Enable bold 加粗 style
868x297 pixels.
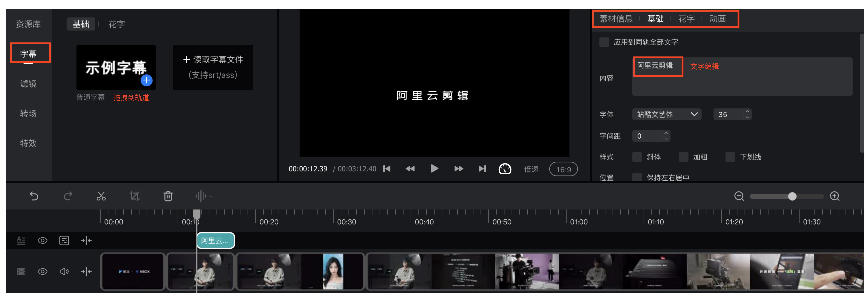[x=683, y=157]
